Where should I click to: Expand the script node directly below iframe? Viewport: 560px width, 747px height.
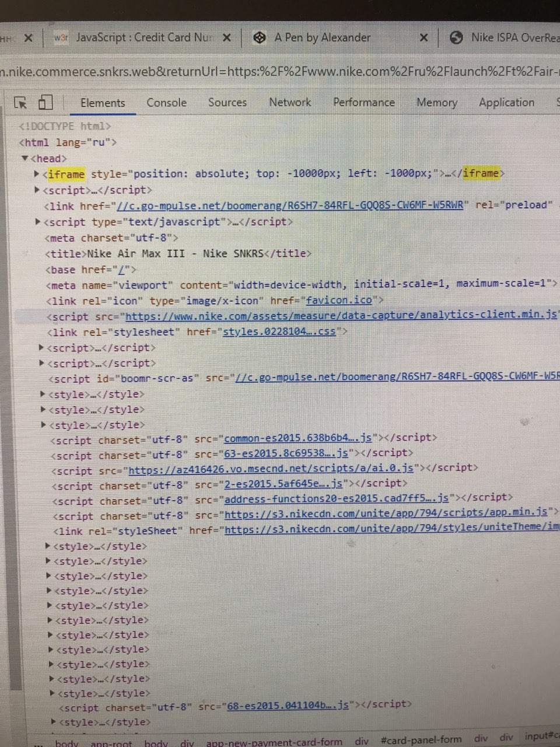tap(37, 190)
